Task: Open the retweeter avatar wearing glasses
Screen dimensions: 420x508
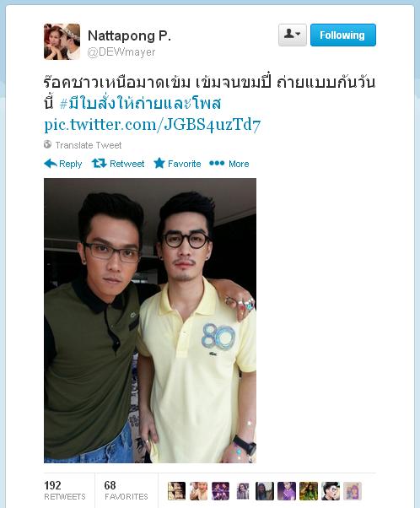Action: [x=331, y=491]
